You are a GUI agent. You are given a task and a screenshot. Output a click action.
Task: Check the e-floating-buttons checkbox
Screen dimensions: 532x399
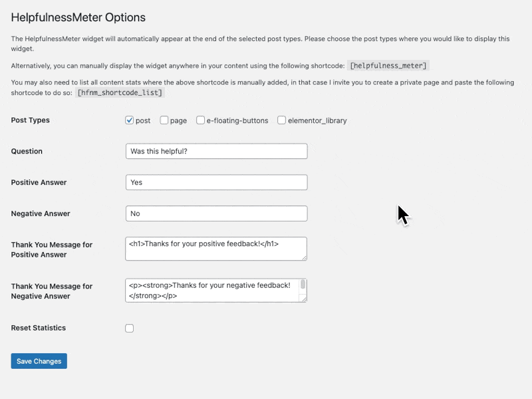(x=200, y=120)
